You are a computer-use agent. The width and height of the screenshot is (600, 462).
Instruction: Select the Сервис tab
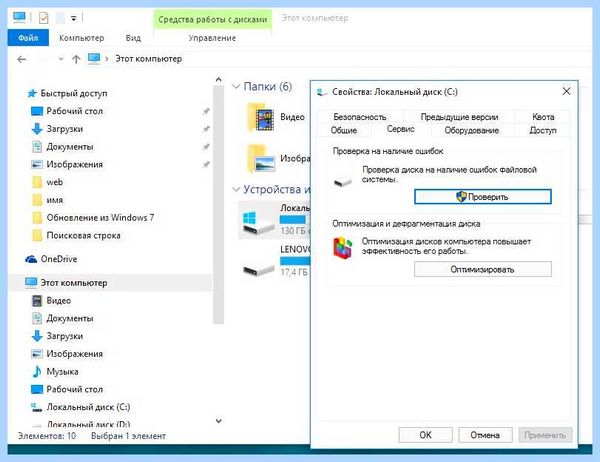click(x=401, y=129)
